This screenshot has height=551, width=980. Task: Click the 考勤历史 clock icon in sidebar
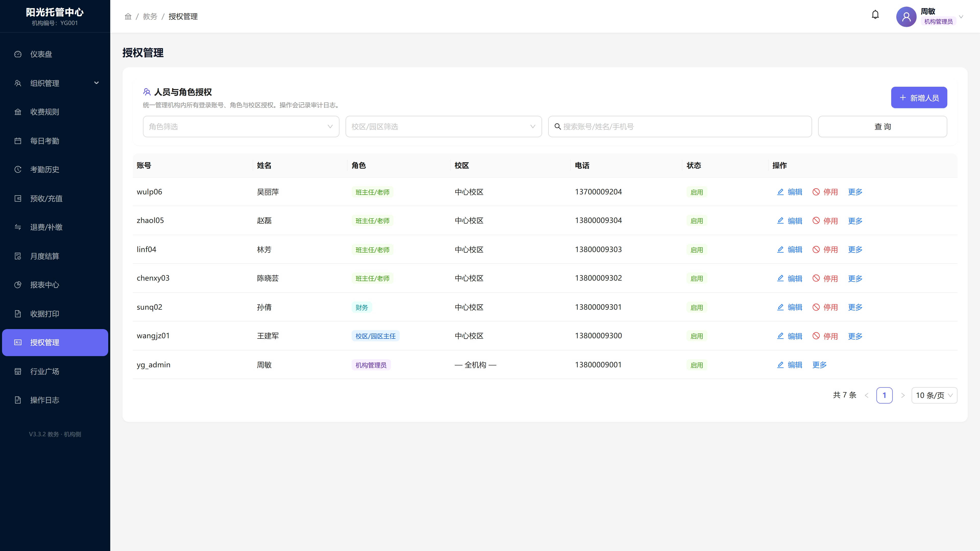point(18,169)
